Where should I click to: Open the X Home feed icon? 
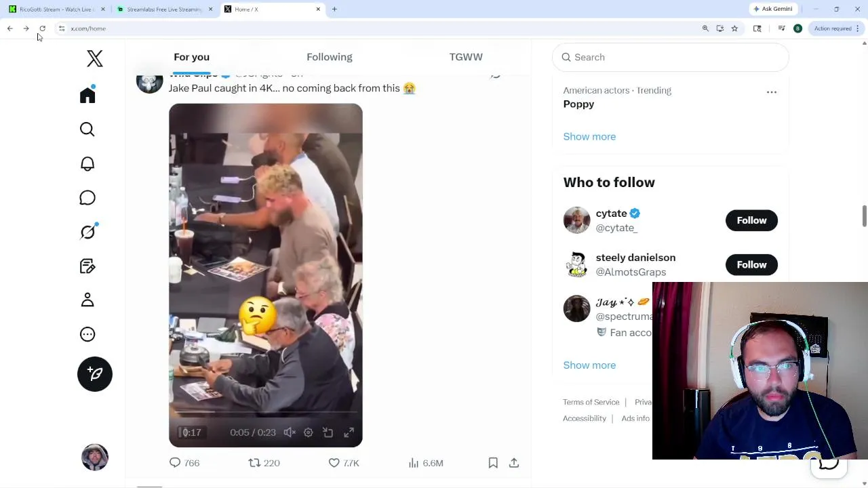(x=87, y=95)
